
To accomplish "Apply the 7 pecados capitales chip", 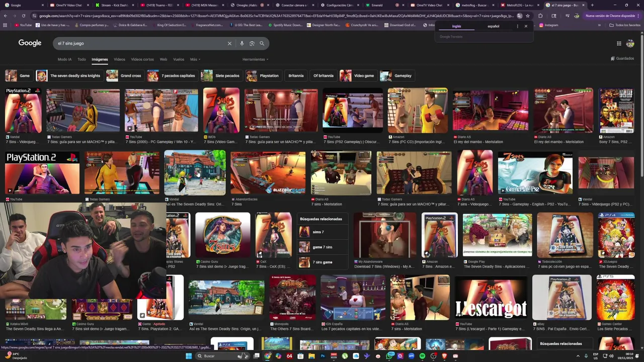I will point(172,76).
